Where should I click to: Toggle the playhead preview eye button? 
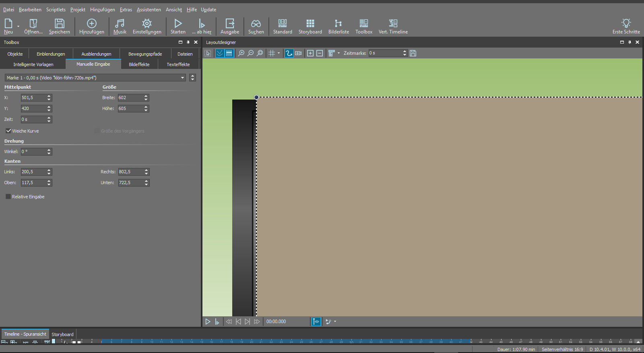316,322
